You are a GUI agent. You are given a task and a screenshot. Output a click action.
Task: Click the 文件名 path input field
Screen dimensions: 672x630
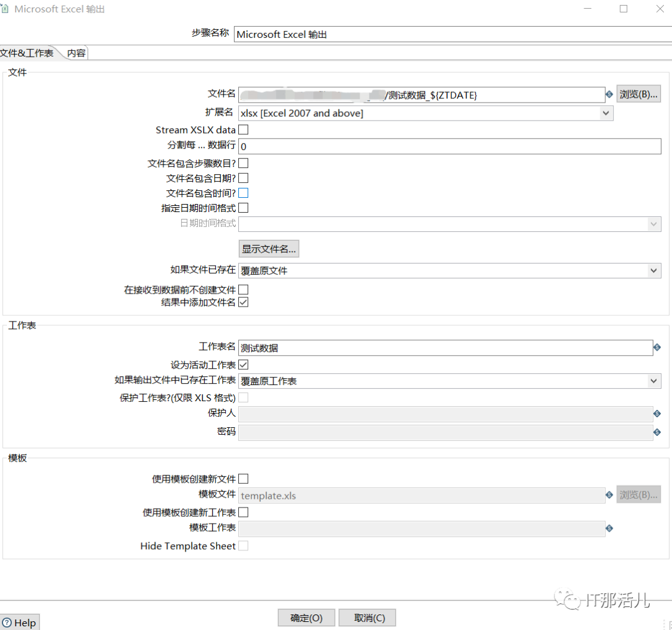(422, 95)
